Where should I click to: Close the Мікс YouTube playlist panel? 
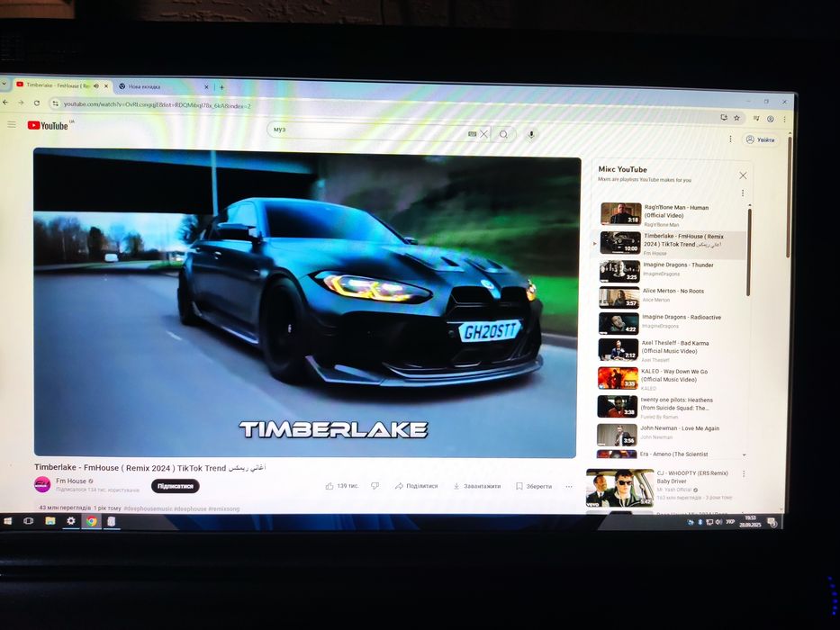(743, 175)
